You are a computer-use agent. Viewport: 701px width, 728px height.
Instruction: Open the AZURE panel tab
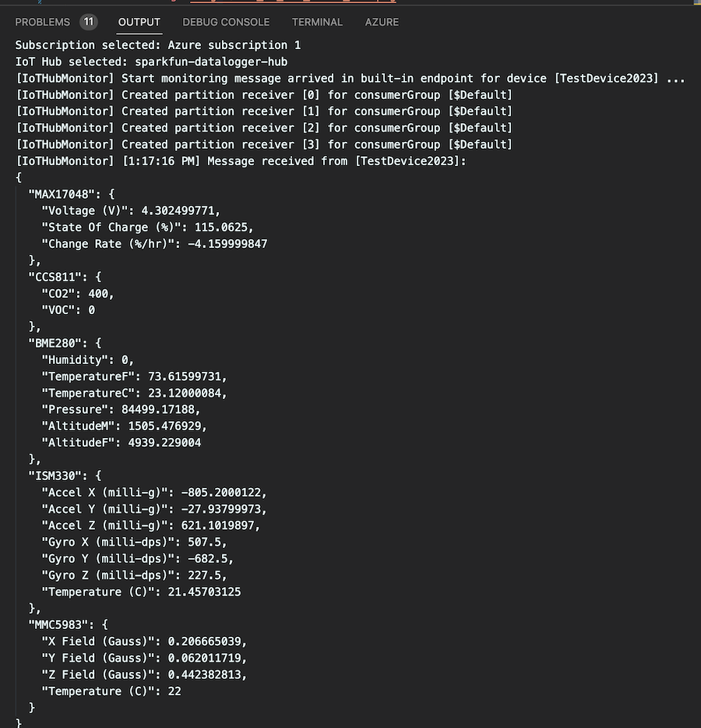(x=382, y=22)
